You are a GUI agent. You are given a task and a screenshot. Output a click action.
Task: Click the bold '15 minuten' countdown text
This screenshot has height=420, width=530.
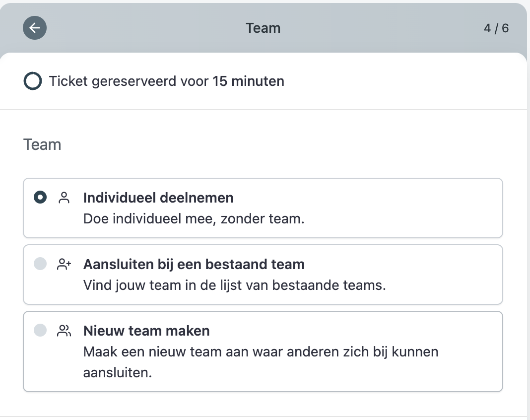249,81
